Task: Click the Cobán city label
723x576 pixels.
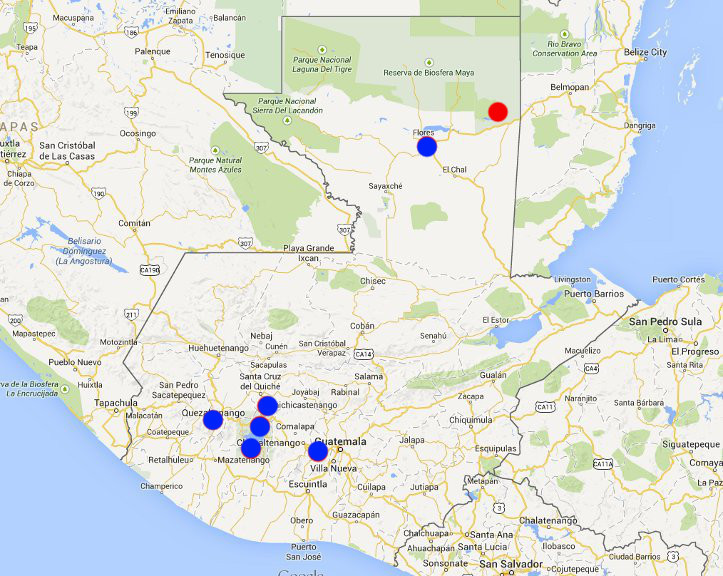Action: 362,326
